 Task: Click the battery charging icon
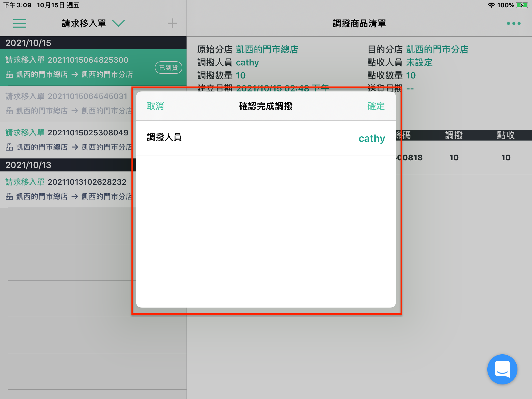click(522, 5)
